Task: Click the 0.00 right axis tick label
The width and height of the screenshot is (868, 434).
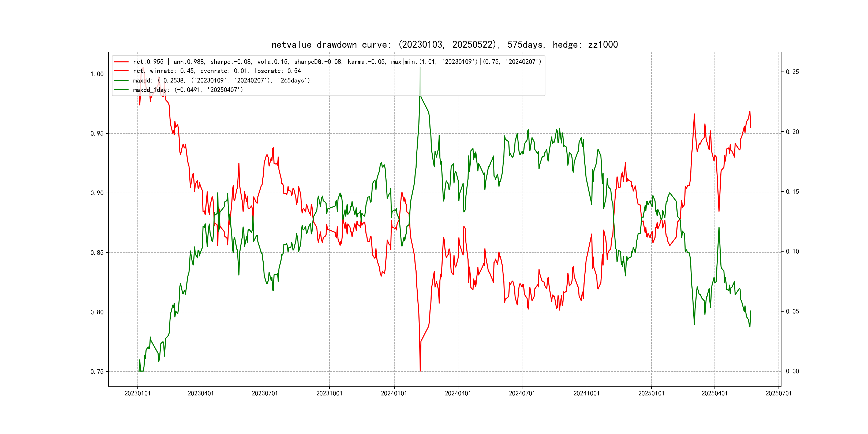Action: (x=792, y=371)
